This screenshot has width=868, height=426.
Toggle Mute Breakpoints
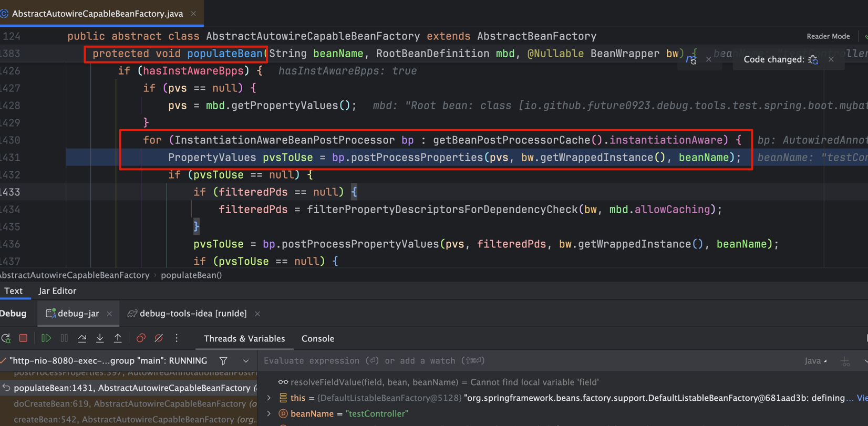pos(159,338)
